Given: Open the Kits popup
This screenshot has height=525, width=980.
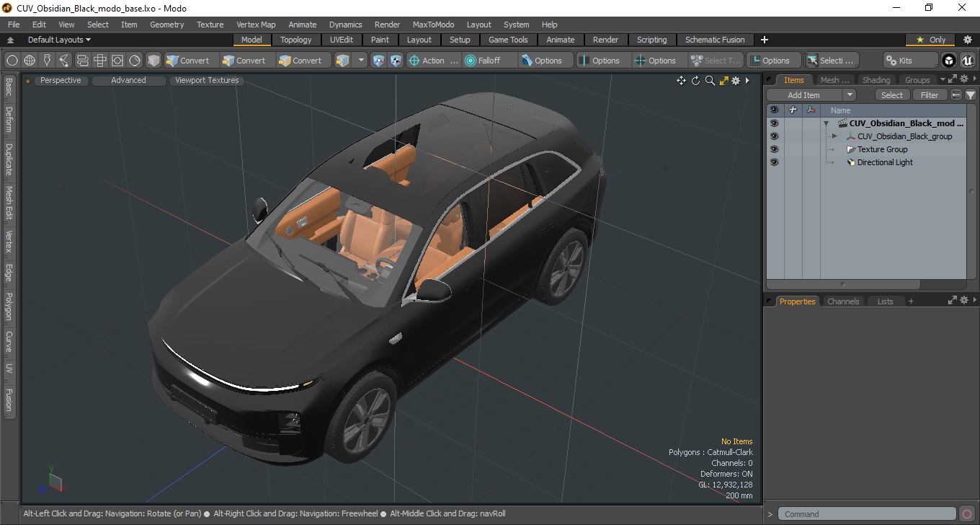Looking at the screenshot, I should pos(910,61).
